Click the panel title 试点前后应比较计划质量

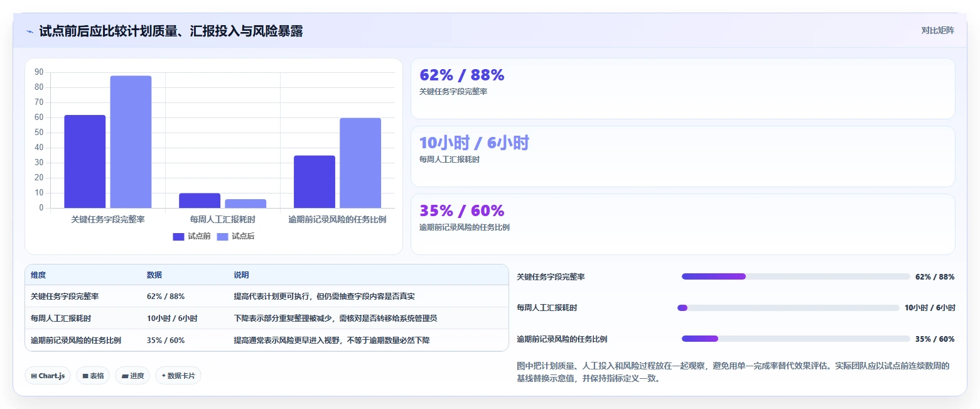171,31
